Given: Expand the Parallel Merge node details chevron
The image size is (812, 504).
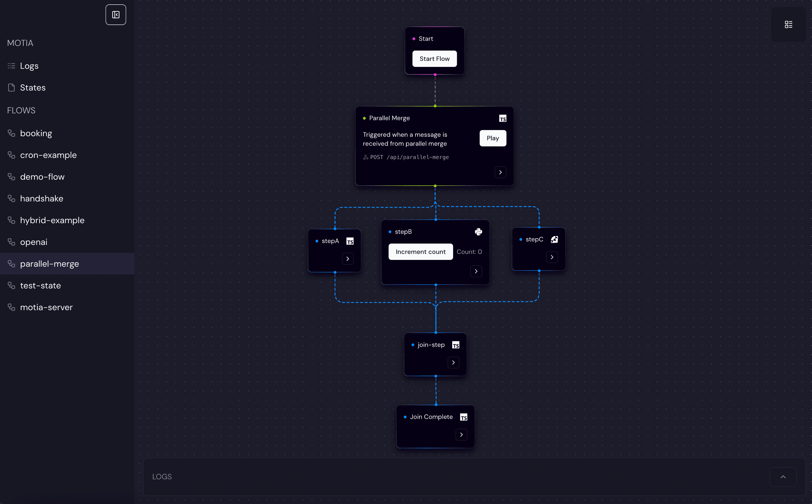Looking at the screenshot, I should pos(500,172).
